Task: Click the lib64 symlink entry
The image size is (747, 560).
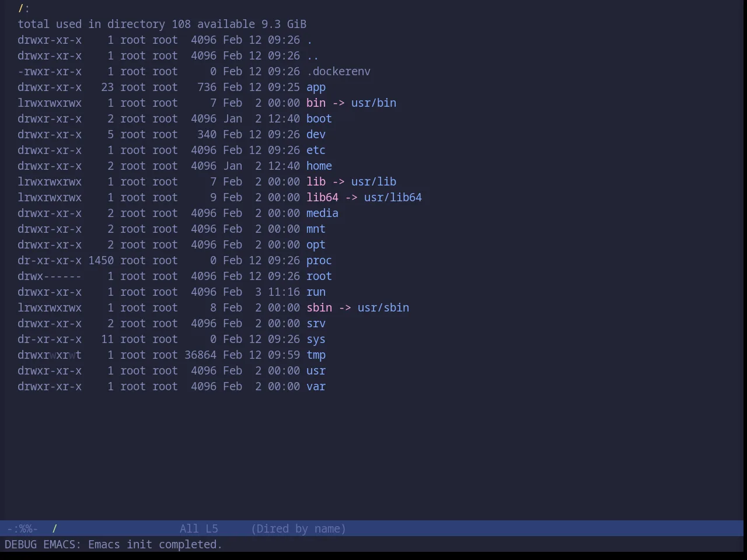Action: [x=322, y=198]
